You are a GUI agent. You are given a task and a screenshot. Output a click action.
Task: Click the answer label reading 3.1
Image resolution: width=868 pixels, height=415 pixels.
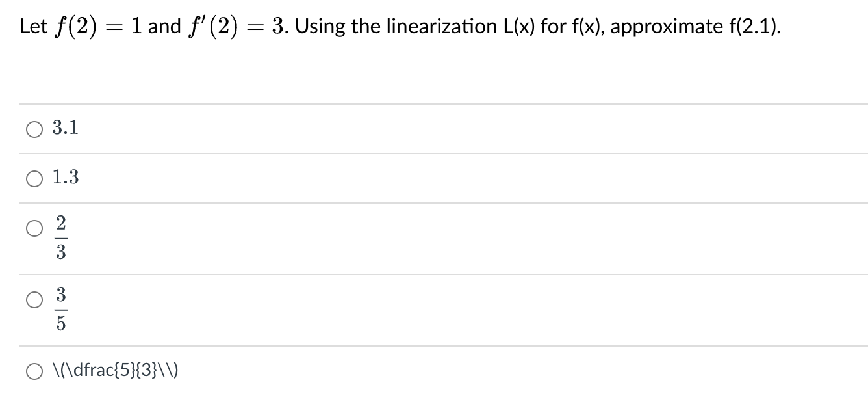[64, 128]
